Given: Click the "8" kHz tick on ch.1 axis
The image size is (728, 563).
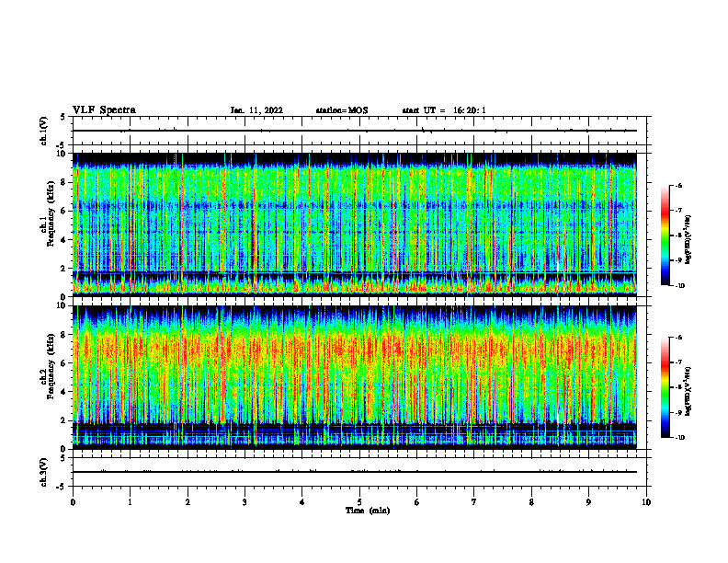Looking at the screenshot, I should pos(63,182).
